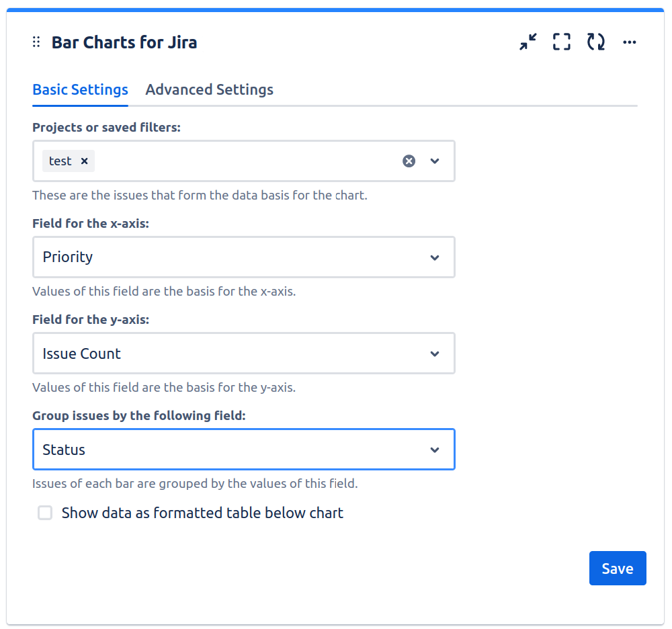The image size is (672, 629).
Task: Switch to the Basic Settings tab
Action: 80,89
